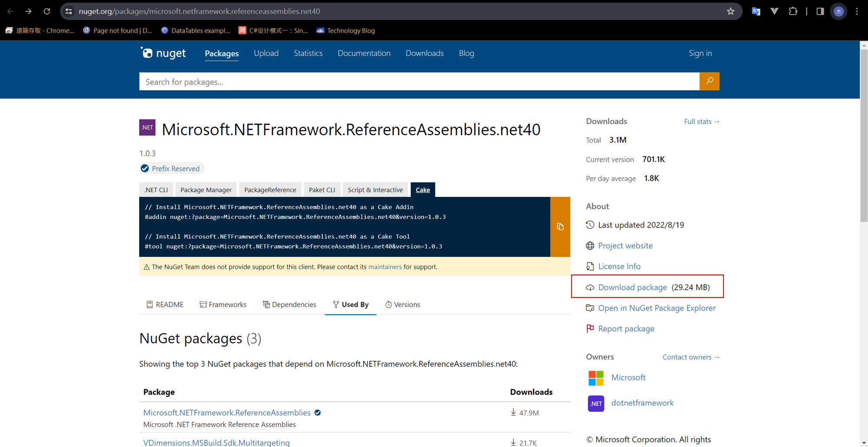This screenshot has height=447, width=868.
Task: Click the Search for packages field
Action: click(x=419, y=82)
